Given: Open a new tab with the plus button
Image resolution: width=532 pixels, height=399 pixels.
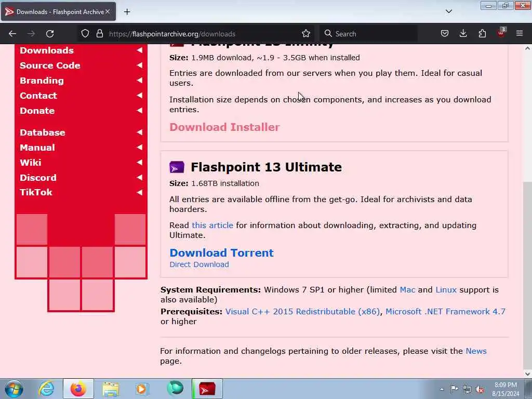Looking at the screenshot, I should point(127,12).
